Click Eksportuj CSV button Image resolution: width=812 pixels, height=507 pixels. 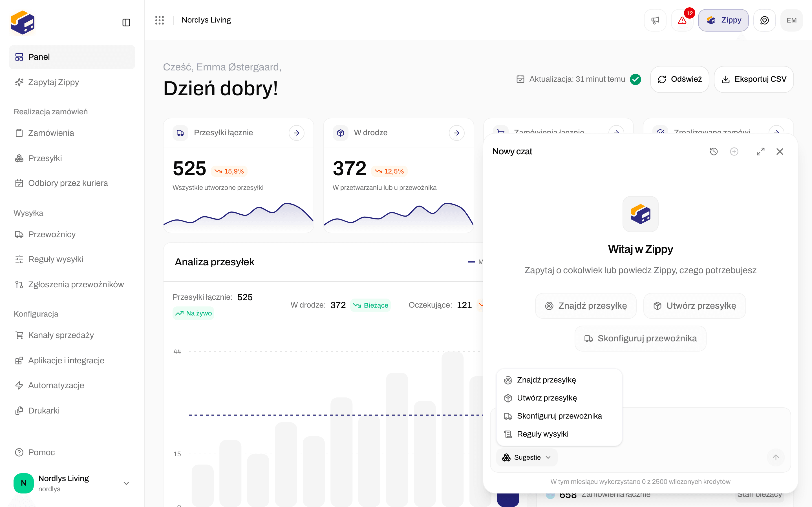(754, 79)
